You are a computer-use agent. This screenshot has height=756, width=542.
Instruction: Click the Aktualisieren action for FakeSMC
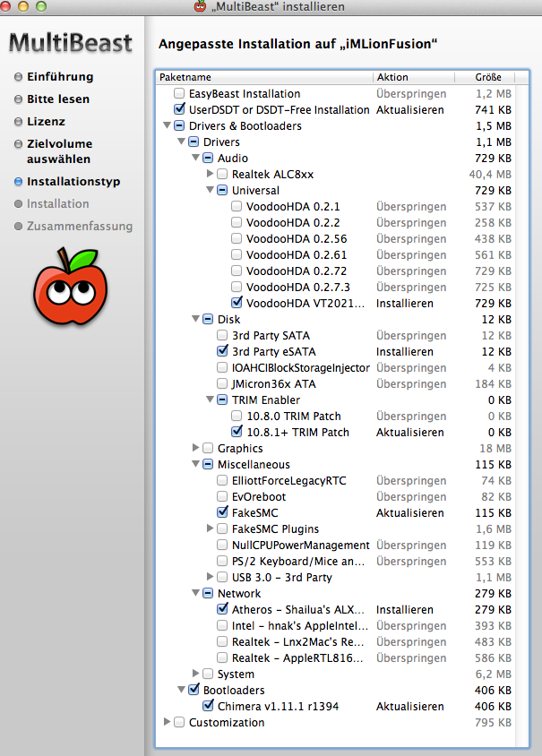(x=410, y=512)
